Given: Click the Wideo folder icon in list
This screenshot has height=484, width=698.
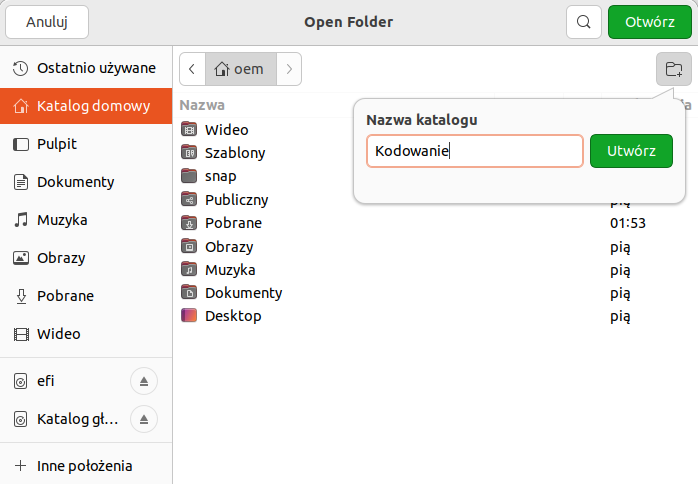Looking at the screenshot, I should [x=189, y=129].
